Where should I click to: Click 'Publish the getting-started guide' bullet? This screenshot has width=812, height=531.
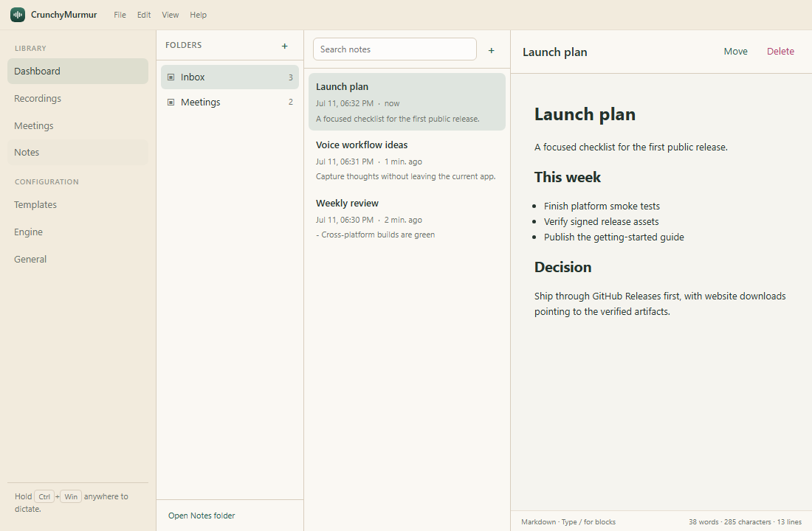click(613, 237)
